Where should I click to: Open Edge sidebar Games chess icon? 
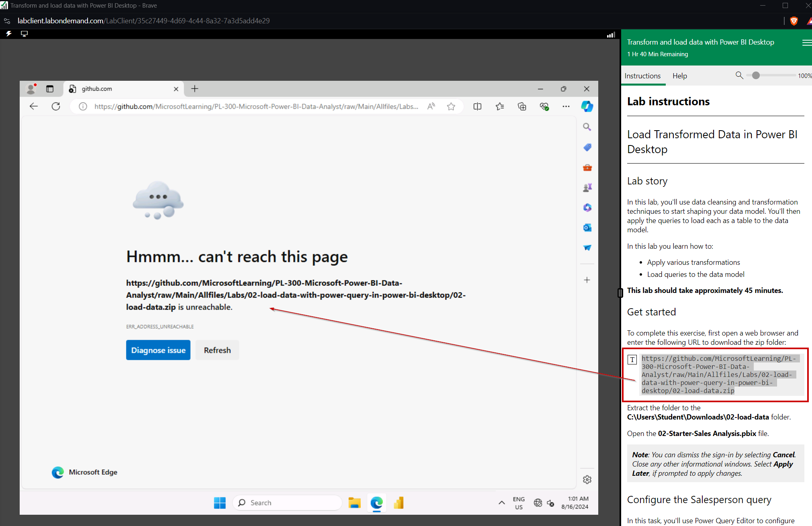[x=587, y=187]
